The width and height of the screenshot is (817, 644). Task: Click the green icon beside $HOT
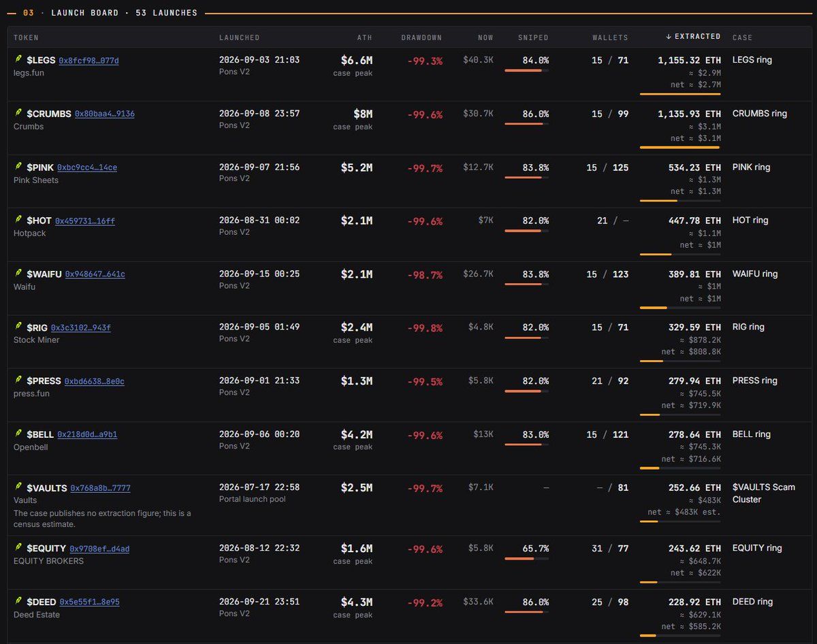click(18, 221)
